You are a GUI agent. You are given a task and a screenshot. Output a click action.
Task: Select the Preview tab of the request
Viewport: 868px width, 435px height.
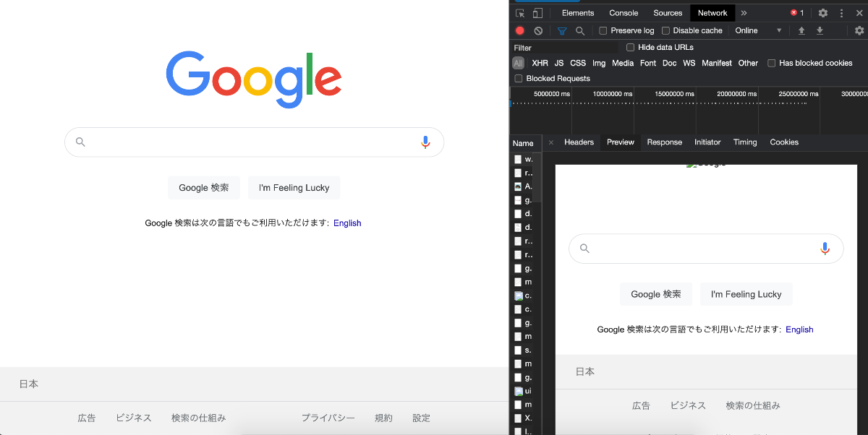tap(621, 142)
